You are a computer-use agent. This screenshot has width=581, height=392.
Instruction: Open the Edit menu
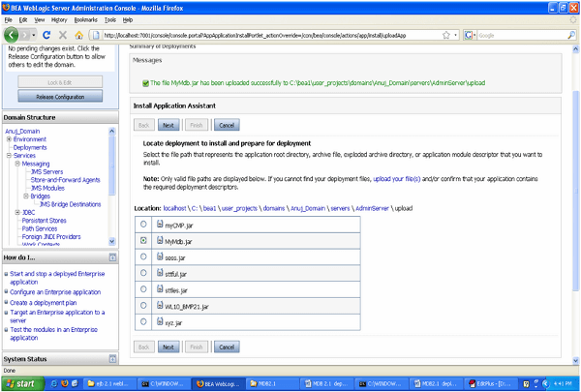click(x=23, y=20)
